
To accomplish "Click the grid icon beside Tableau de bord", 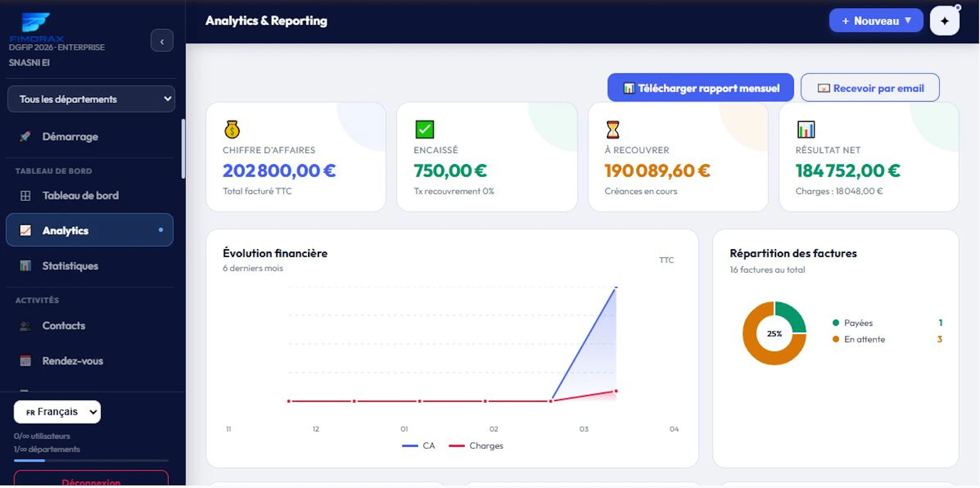I will (x=25, y=196).
